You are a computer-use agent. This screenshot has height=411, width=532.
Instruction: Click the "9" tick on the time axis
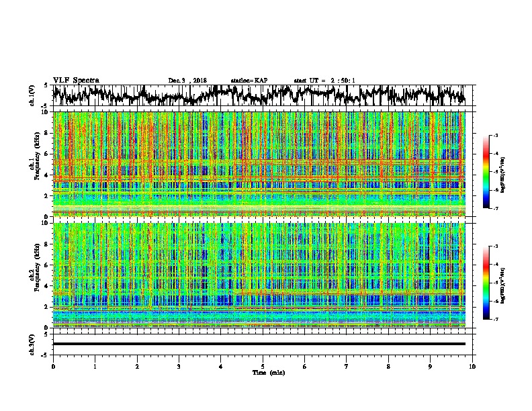[430, 367]
